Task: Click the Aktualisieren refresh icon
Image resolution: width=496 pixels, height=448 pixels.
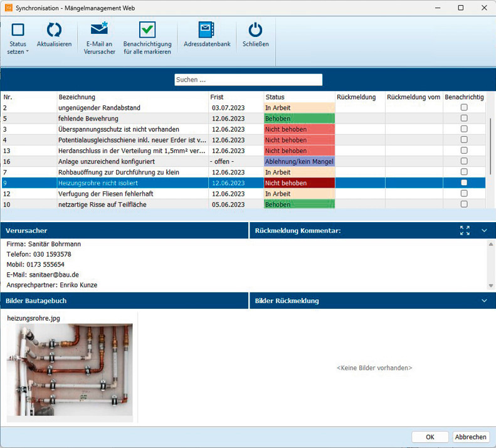Action: pyautogui.click(x=54, y=29)
